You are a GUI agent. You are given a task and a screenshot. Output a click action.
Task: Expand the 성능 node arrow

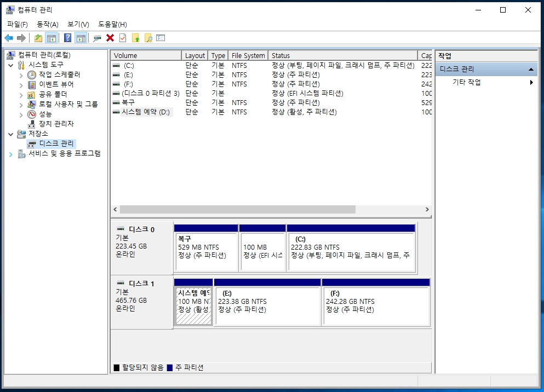point(21,114)
